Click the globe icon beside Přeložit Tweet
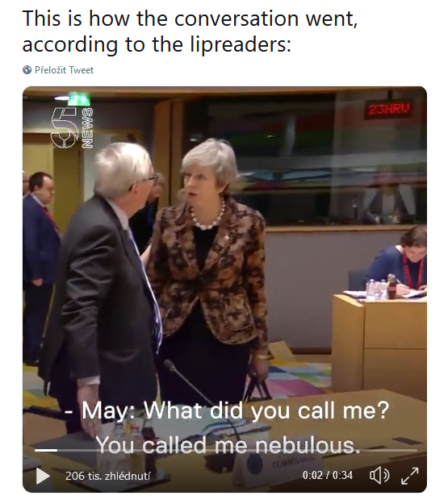This screenshot has height=504, width=448. click(x=27, y=69)
